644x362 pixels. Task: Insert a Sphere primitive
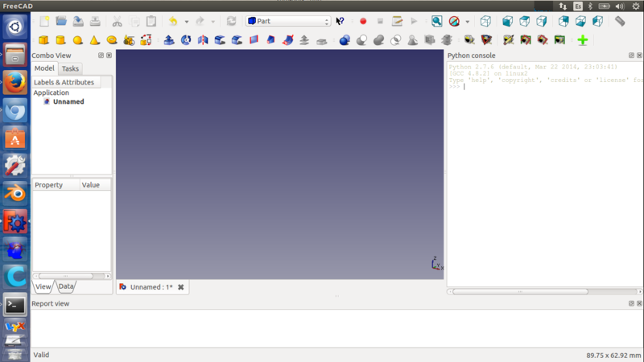(x=78, y=39)
